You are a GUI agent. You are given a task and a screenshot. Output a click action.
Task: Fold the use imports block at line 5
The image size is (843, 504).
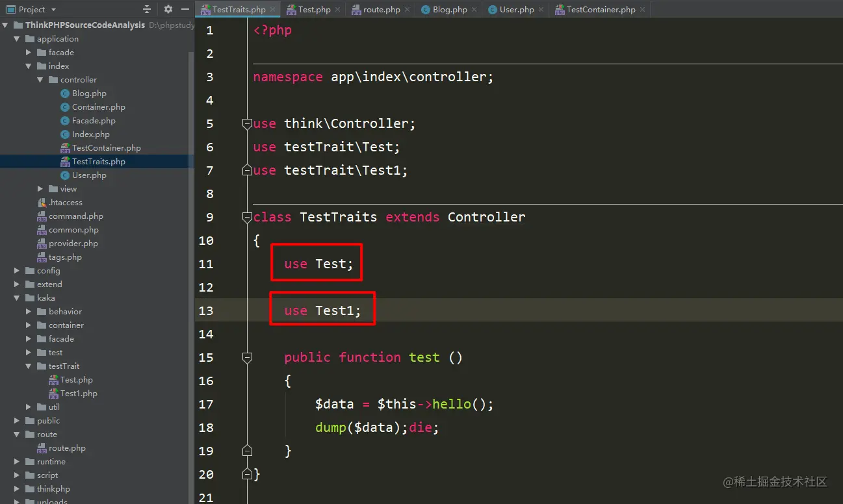[x=246, y=123]
